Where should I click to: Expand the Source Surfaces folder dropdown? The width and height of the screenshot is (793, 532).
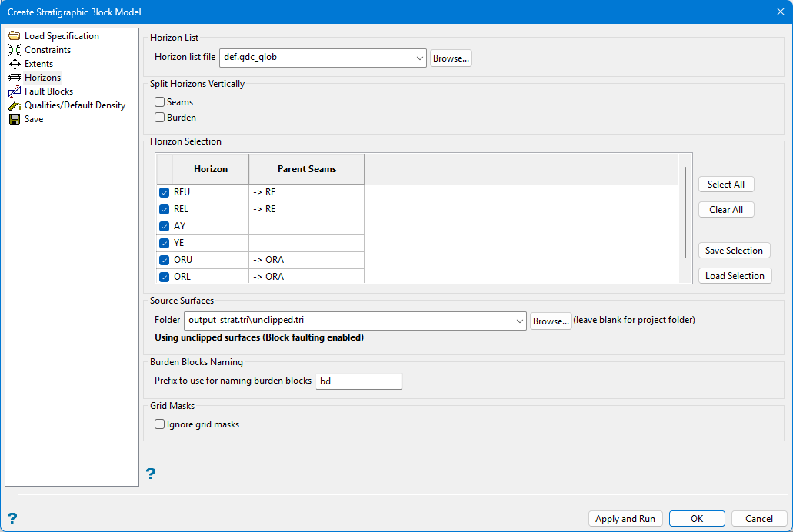pyautogui.click(x=518, y=321)
